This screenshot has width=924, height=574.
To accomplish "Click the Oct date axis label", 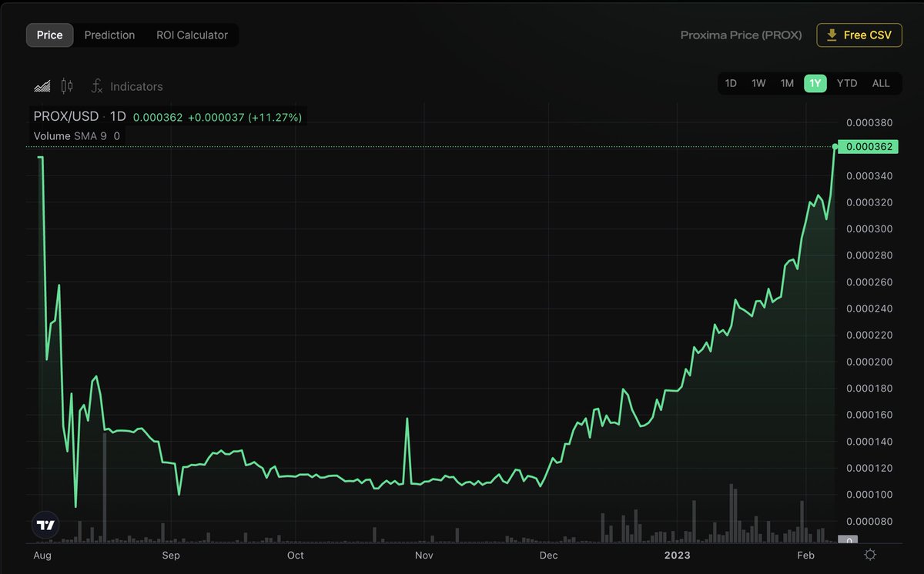I will [295, 555].
